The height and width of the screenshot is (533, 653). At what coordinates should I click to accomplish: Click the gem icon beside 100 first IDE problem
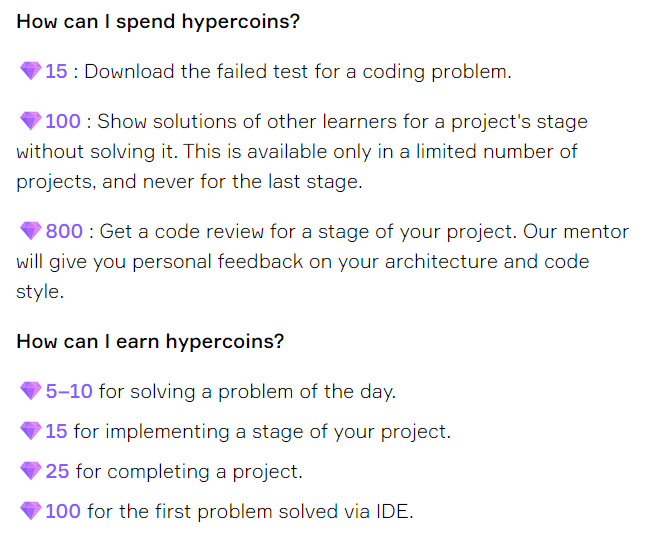31,511
